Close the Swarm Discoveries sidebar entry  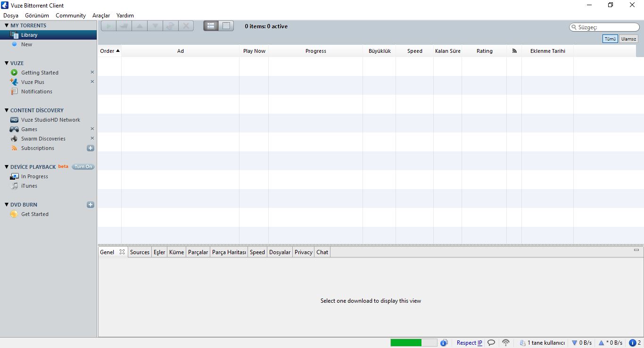(92, 138)
